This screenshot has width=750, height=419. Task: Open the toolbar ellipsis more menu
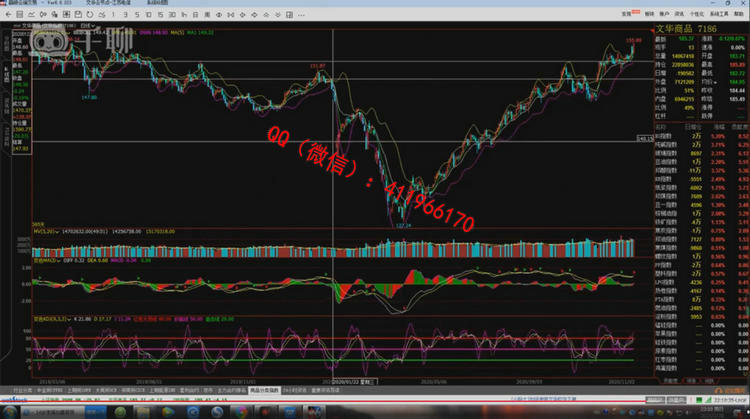tap(301, 15)
